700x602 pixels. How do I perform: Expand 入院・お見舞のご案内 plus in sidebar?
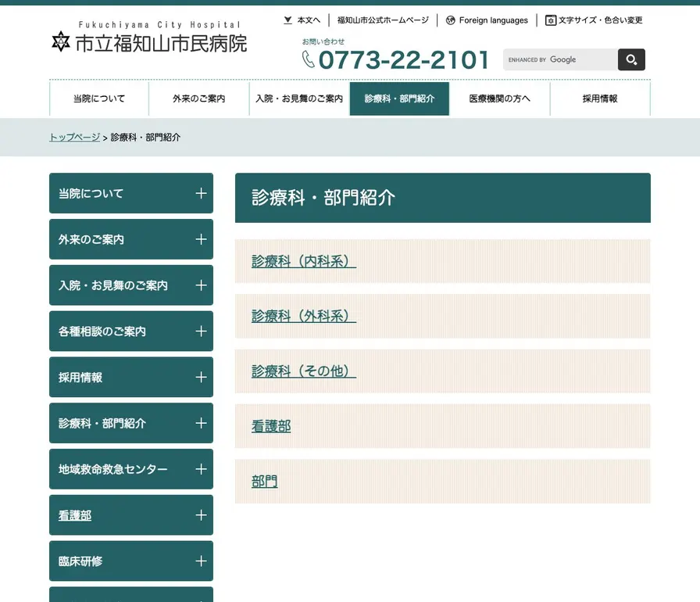(201, 285)
